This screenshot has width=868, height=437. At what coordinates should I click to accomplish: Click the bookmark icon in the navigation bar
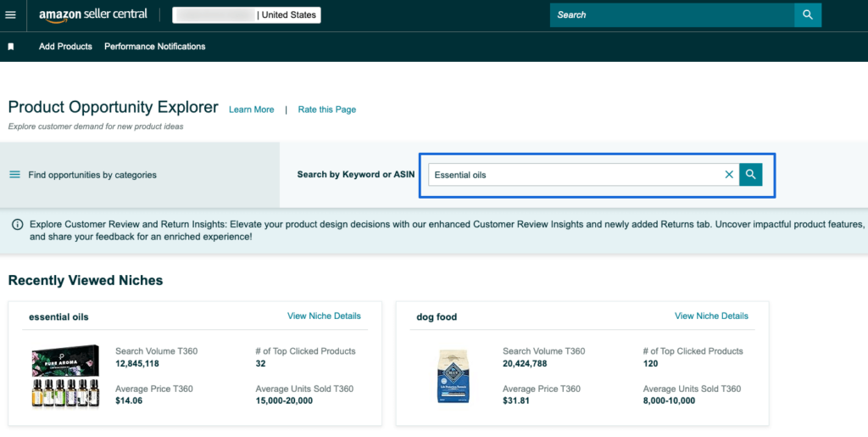[x=10, y=47]
